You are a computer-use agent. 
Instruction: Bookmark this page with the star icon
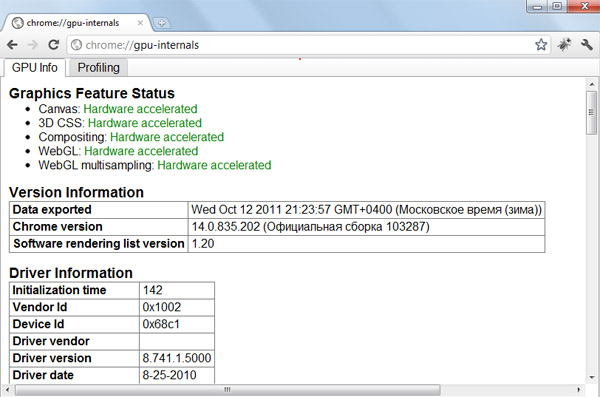point(541,45)
